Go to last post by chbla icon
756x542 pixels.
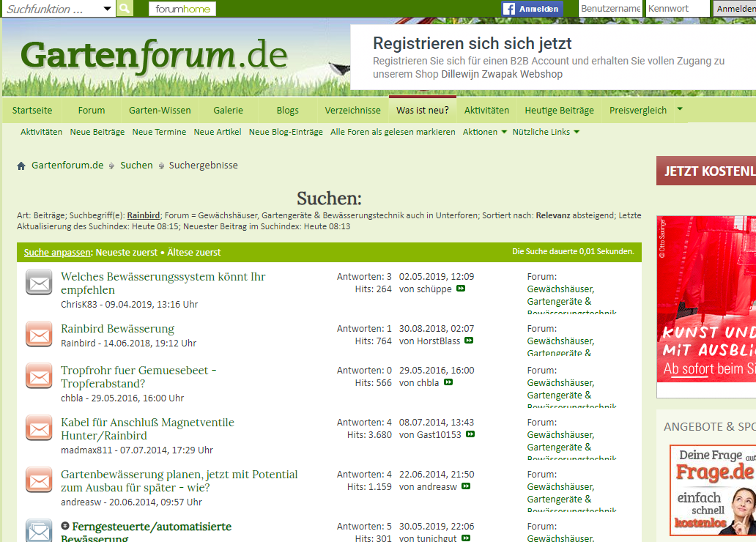[x=448, y=382]
